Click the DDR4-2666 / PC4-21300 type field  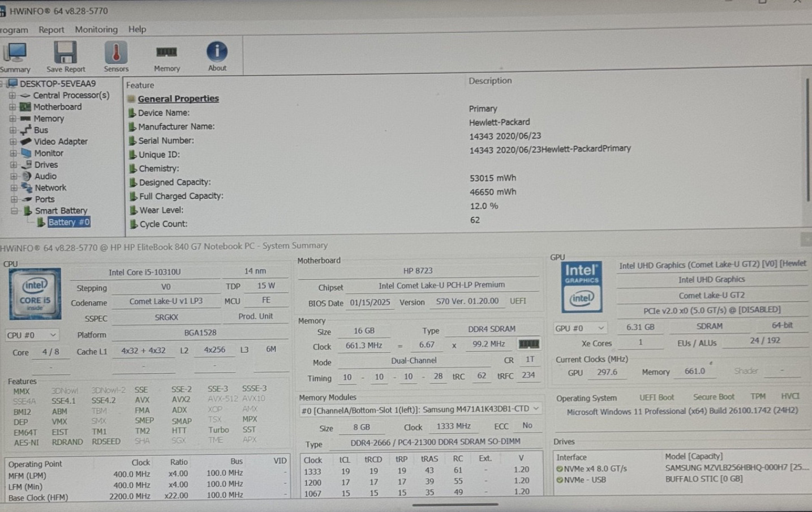click(x=435, y=442)
